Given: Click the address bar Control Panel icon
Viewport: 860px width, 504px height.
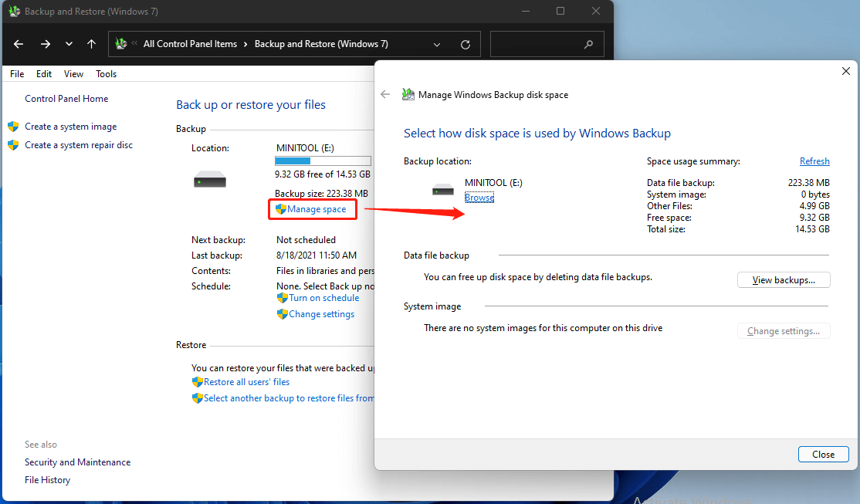Looking at the screenshot, I should click(121, 43).
